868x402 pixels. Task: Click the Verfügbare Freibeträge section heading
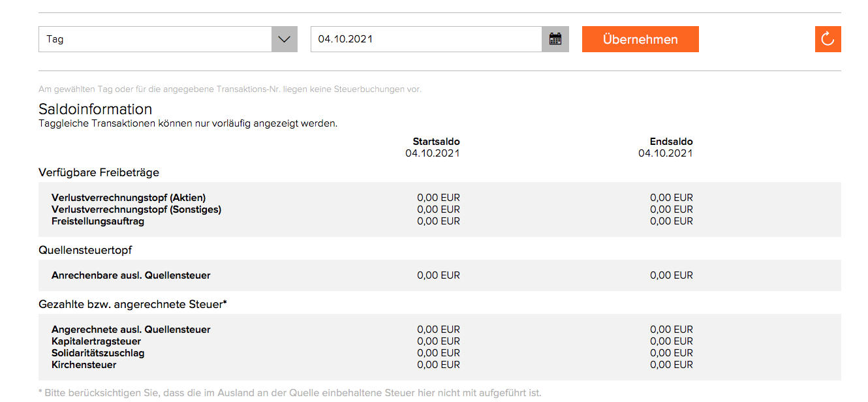99,172
